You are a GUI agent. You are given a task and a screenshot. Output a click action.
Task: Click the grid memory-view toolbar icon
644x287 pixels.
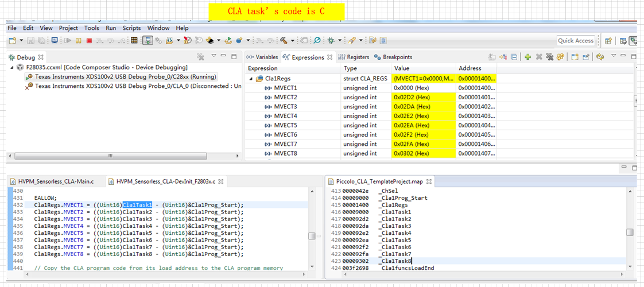(134, 41)
